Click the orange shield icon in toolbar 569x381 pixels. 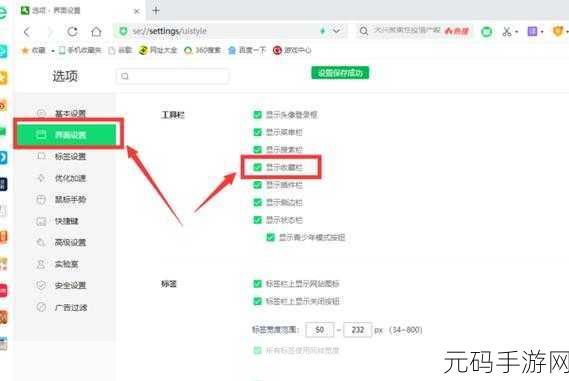pyautogui.click(x=558, y=32)
